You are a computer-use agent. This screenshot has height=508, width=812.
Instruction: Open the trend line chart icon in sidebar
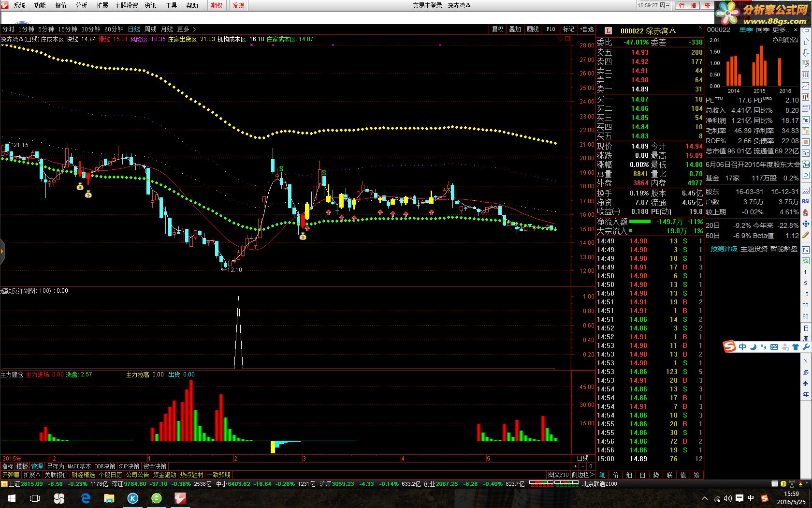[x=806, y=86]
